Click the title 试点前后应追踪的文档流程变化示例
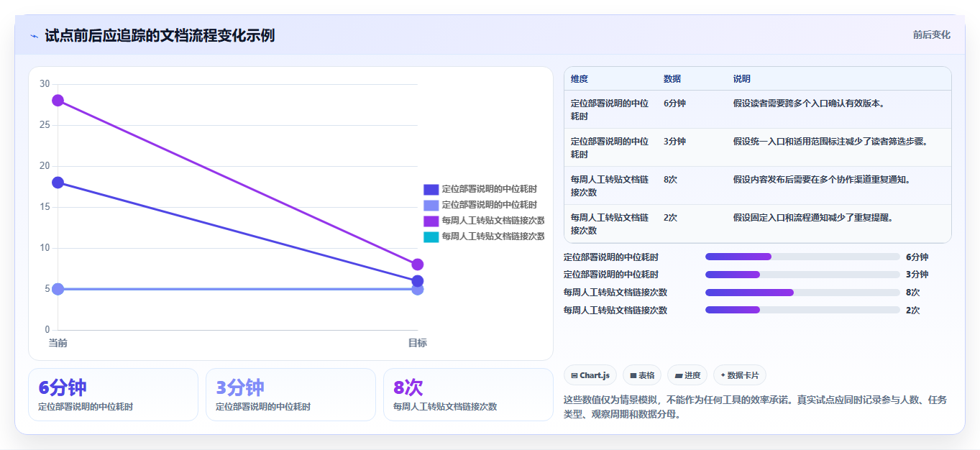980x450 pixels. 160,36
